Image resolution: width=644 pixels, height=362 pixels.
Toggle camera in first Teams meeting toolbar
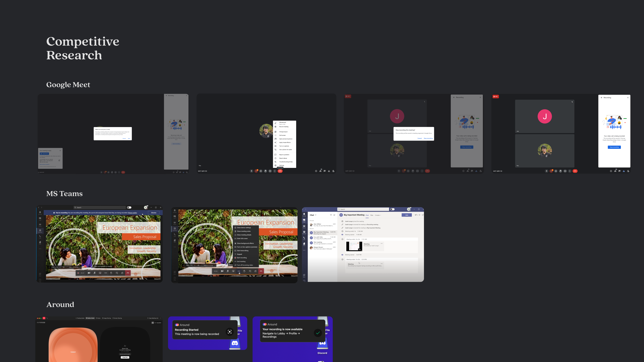pyautogui.click(x=89, y=273)
